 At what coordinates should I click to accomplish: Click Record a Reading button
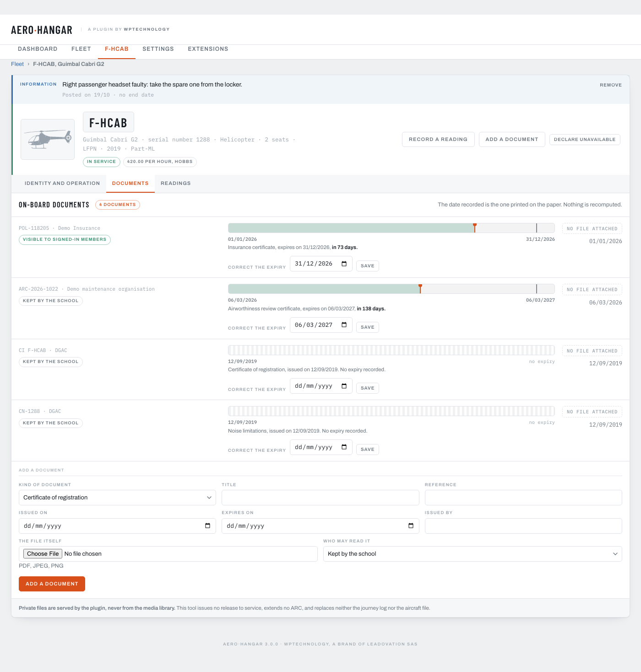click(x=438, y=140)
